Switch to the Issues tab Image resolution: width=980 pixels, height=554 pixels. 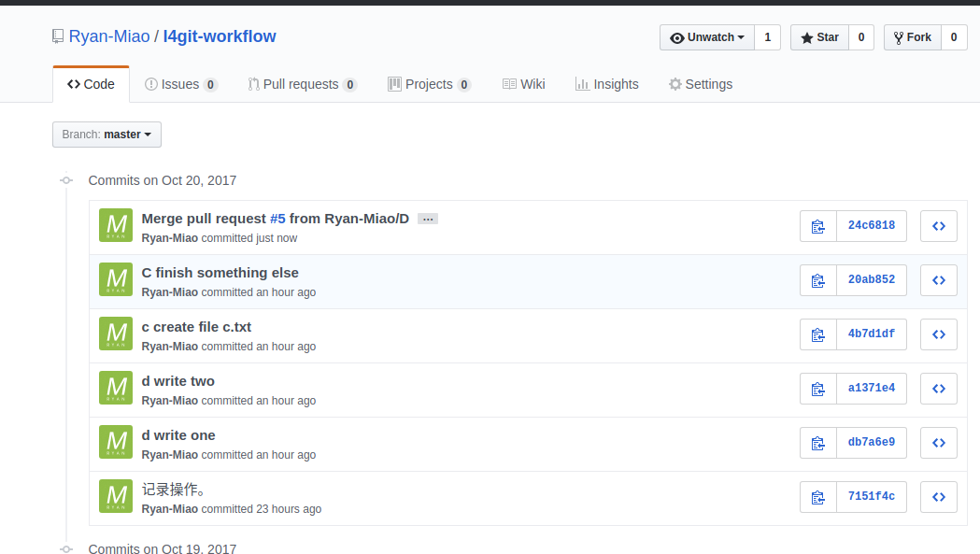(180, 84)
